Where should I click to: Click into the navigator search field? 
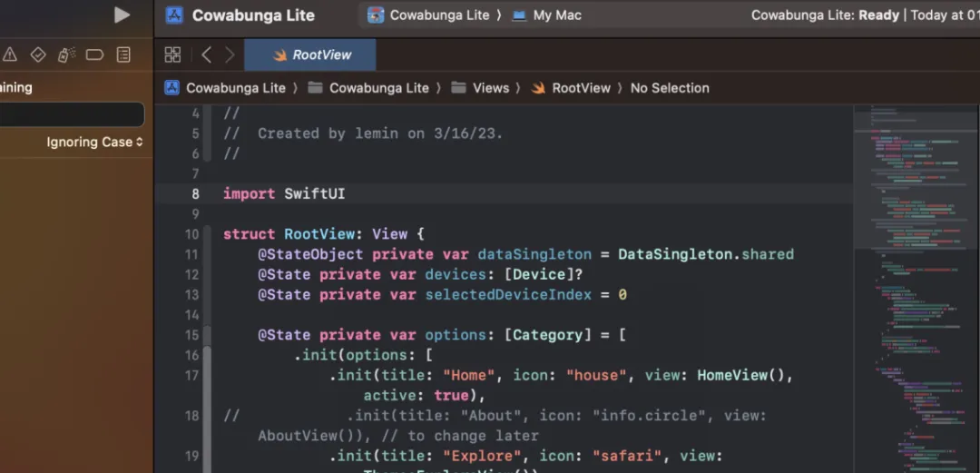coord(72,115)
